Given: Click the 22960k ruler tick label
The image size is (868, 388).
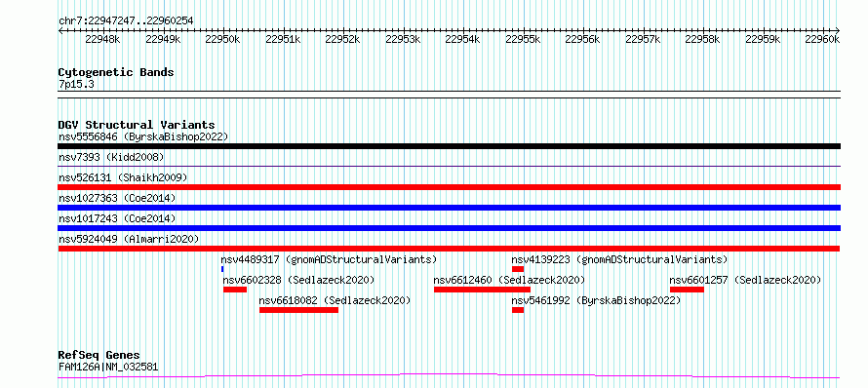Looking at the screenshot, I should point(822,39).
